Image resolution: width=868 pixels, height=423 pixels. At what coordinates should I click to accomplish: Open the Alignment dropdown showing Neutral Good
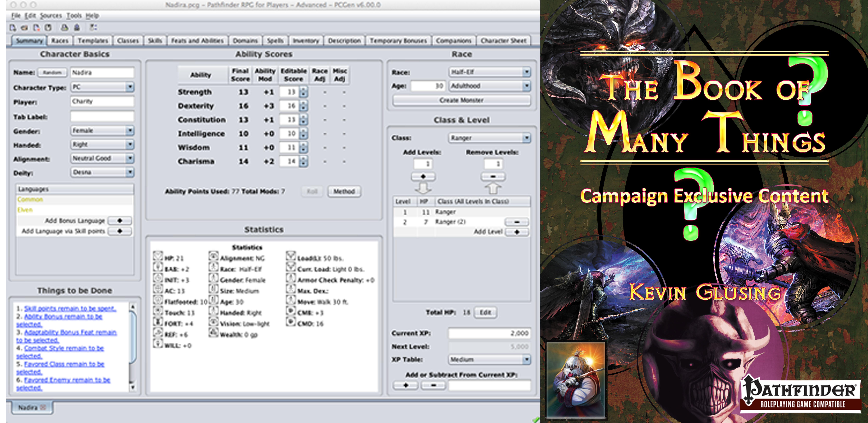pyautogui.click(x=102, y=158)
